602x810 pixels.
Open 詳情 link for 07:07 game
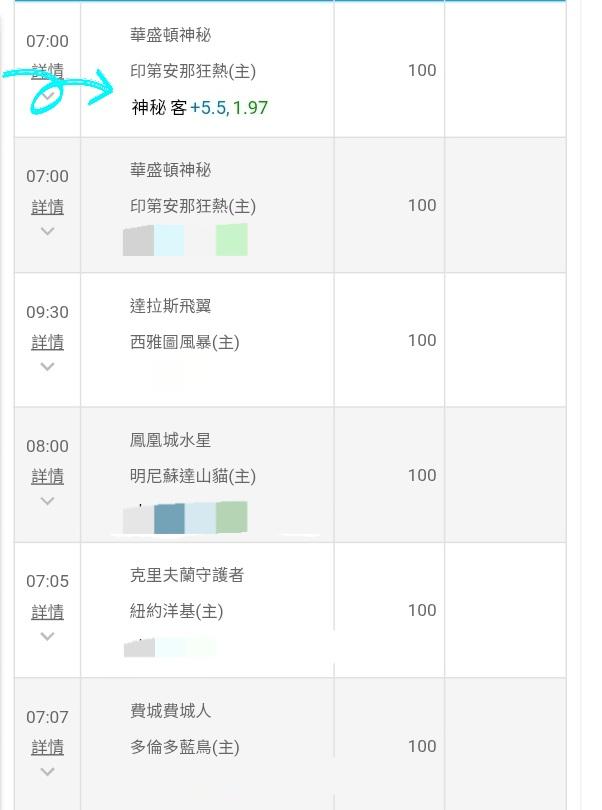tap(48, 747)
